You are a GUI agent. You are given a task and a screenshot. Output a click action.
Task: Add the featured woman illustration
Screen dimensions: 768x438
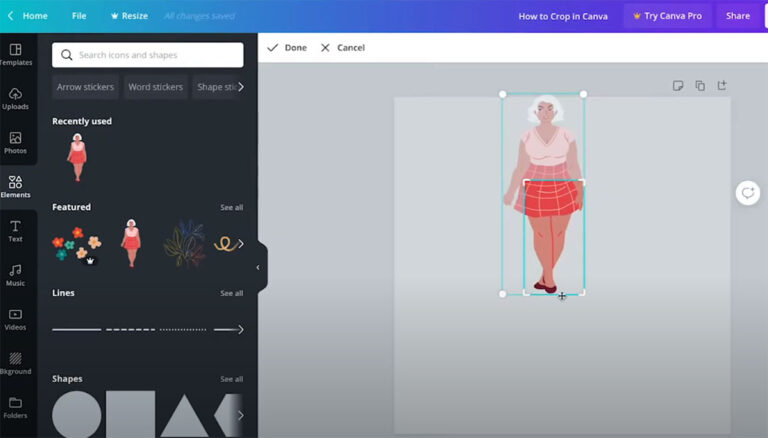pyautogui.click(x=131, y=243)
